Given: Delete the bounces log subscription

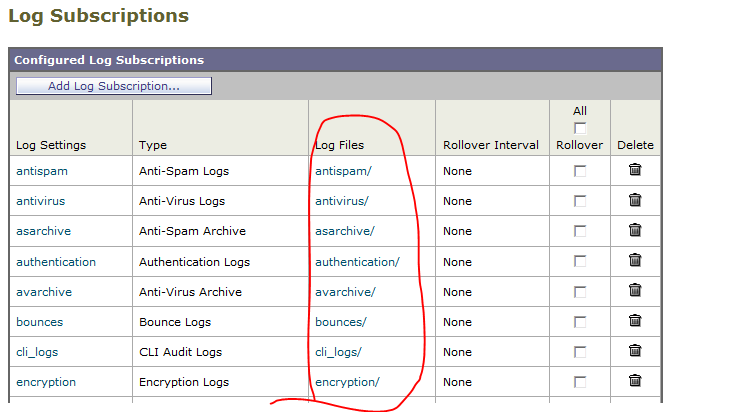Looking at the screenshot, I should 634,322.
